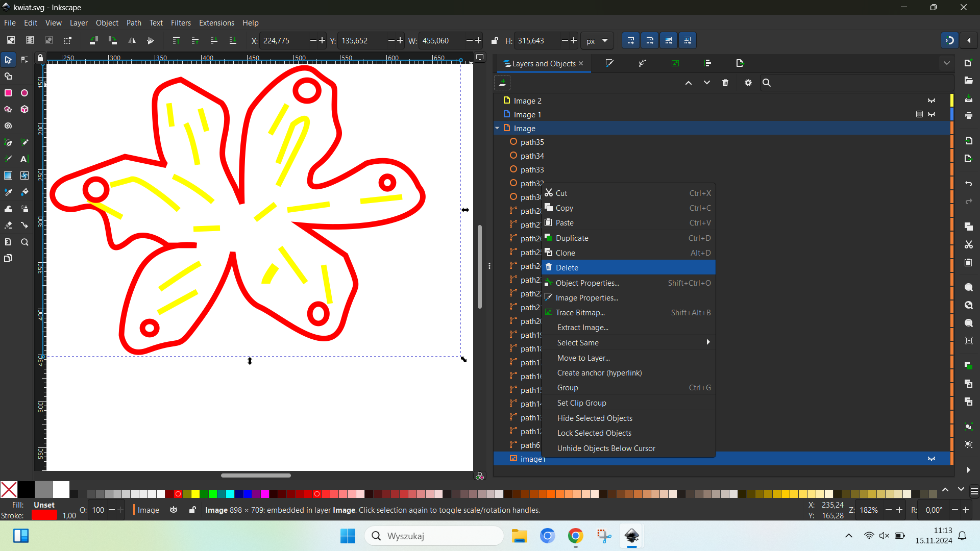This screenshot has height=551, width=980.
Task: Add a new layer in Layers panel
Action: click(x=503, y=83)
